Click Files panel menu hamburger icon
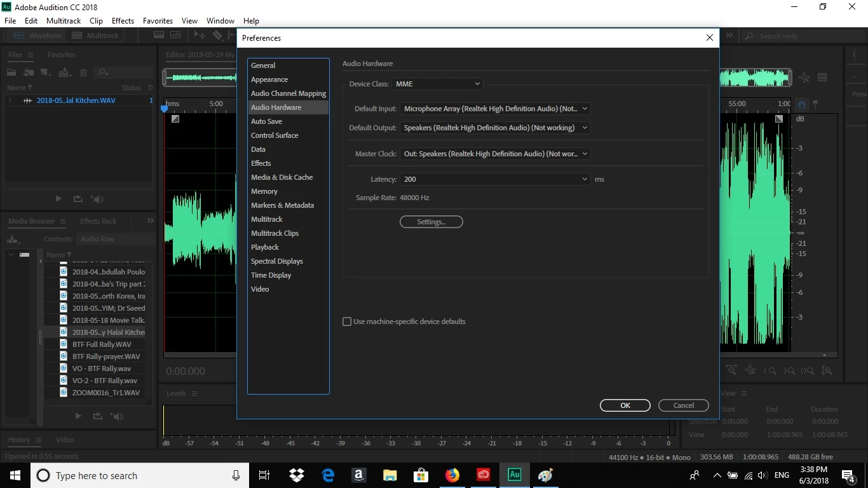The image size is (868, 488). tap(30, 55)
